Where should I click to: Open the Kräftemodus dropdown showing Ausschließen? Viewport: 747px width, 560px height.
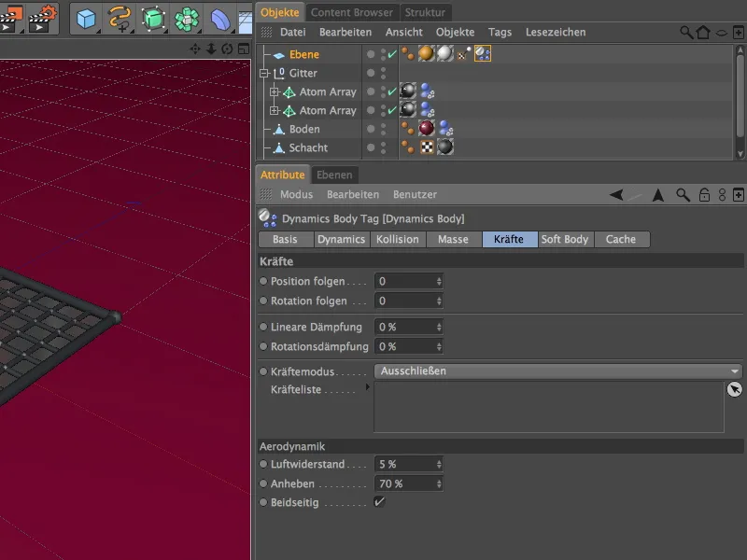point(558,371)
